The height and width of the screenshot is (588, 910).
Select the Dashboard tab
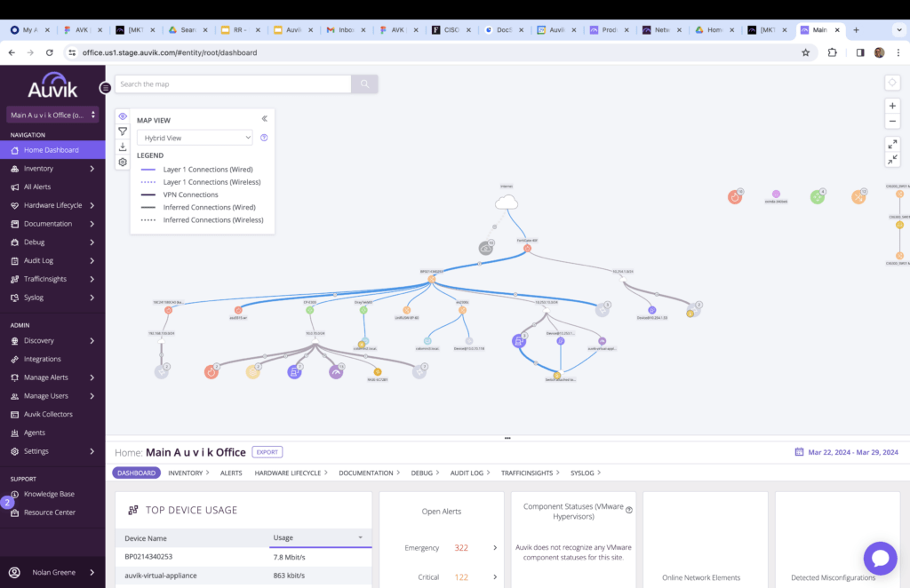[136, 473]
